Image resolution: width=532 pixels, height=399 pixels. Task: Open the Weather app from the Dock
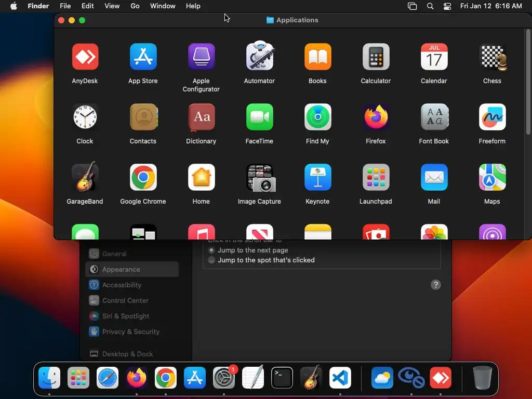coord(382,378)
